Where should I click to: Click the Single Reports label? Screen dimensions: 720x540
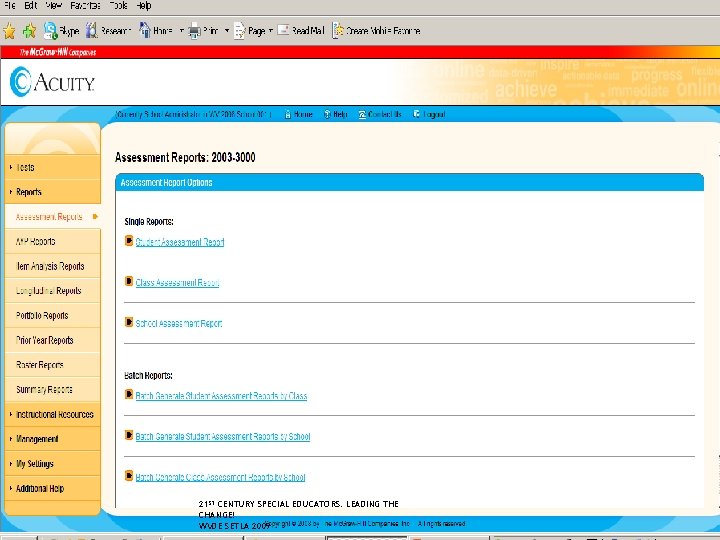coord(149,222)
